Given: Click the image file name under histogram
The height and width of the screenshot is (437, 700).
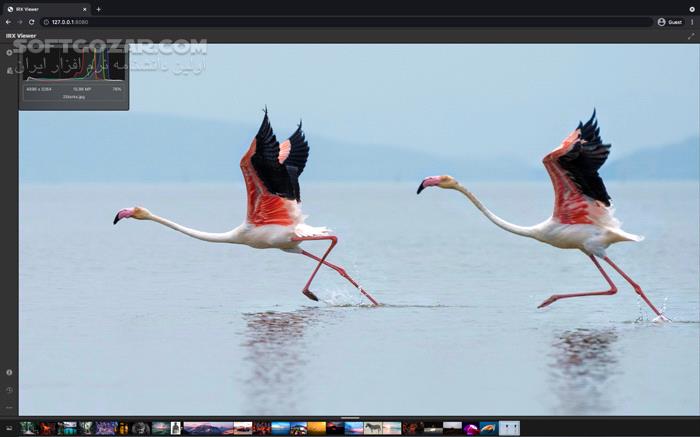Looking at the screenshot, I should 74,96.
